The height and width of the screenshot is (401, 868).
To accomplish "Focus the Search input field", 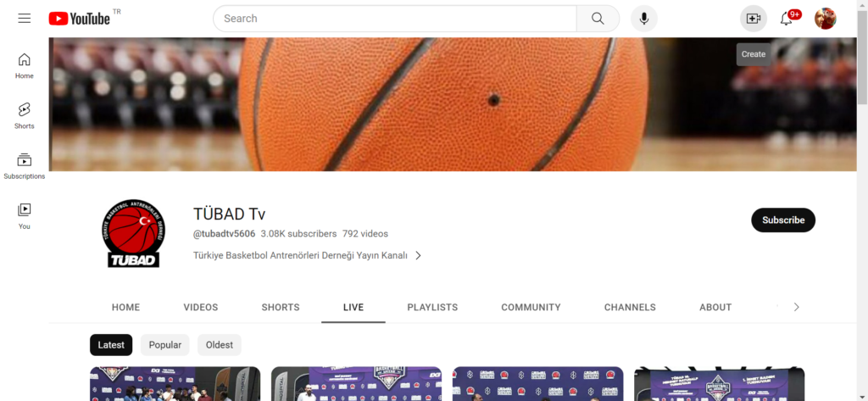I will pos(395,19).
